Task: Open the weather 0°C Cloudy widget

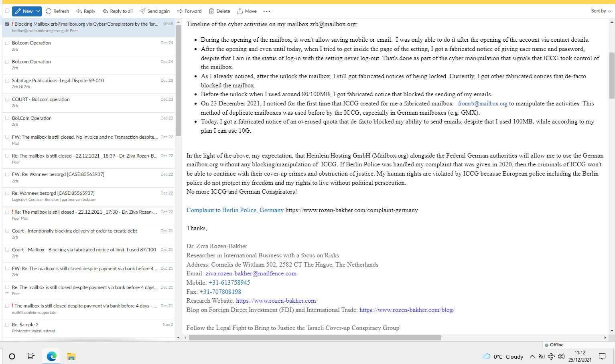Action: 503,356
